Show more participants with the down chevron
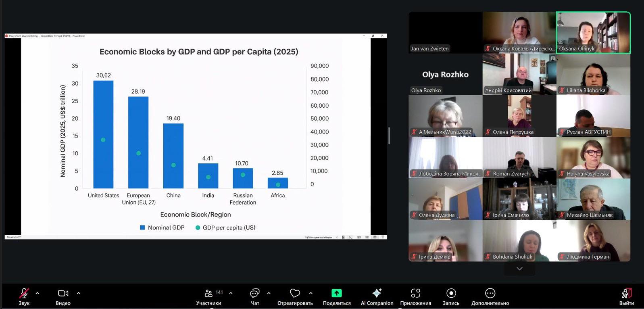644x309 pixels. tap(519, 269)
